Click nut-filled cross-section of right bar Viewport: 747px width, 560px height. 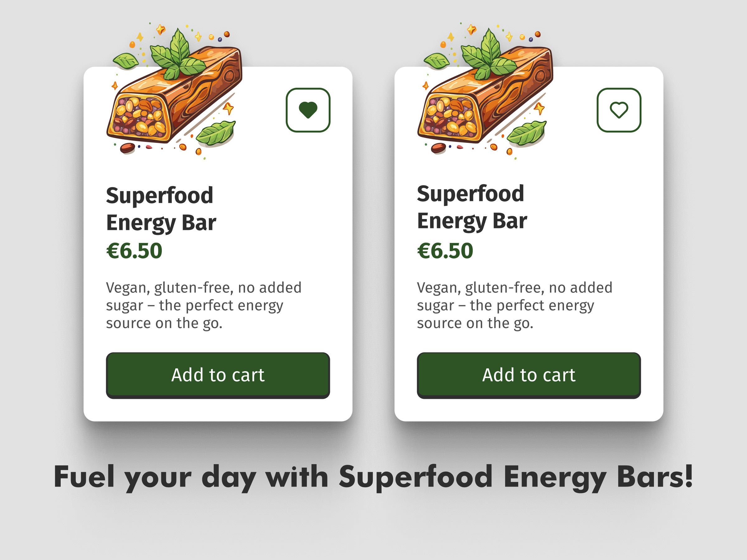tap(450, 116)
